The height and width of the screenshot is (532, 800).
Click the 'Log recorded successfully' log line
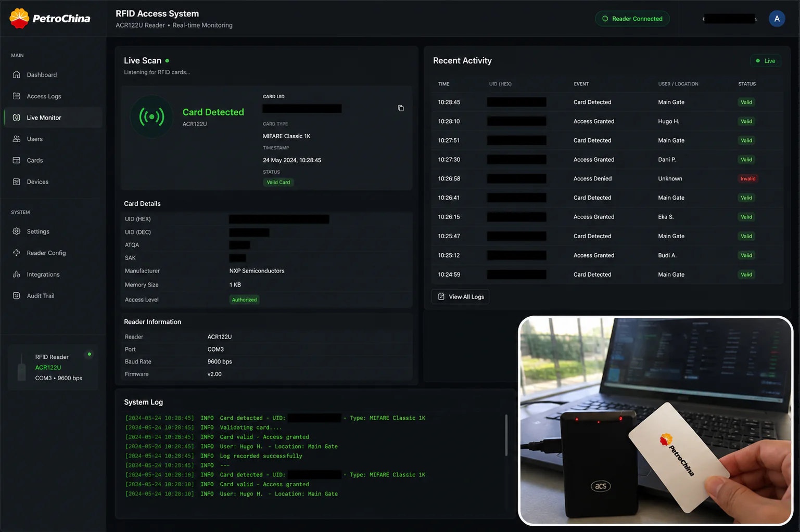click(x=214, y=456)
